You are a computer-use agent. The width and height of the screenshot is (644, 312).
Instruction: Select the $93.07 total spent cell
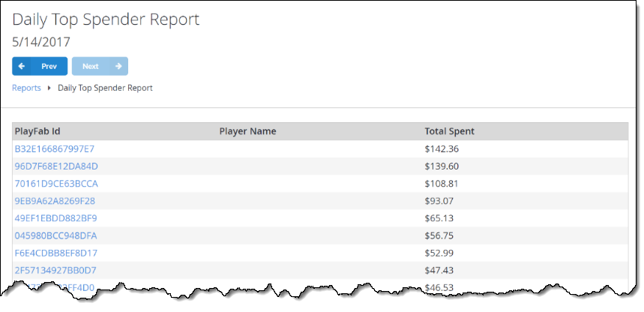coord(439,201)
